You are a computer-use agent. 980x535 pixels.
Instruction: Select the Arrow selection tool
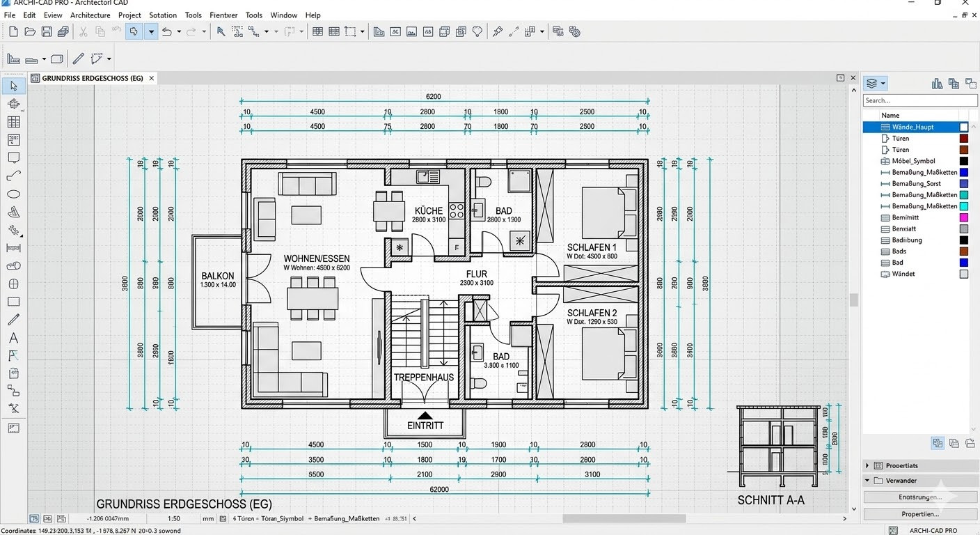coord(13,85)
